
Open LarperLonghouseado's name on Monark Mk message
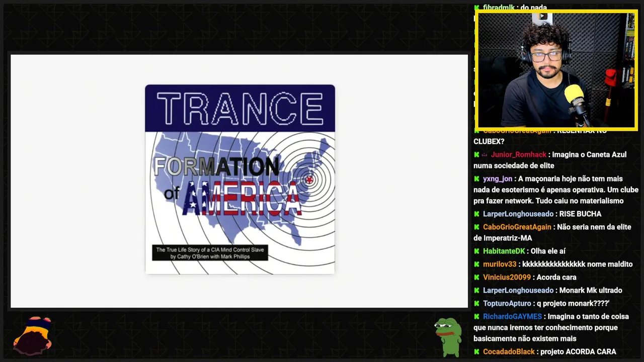click(518, 290)
